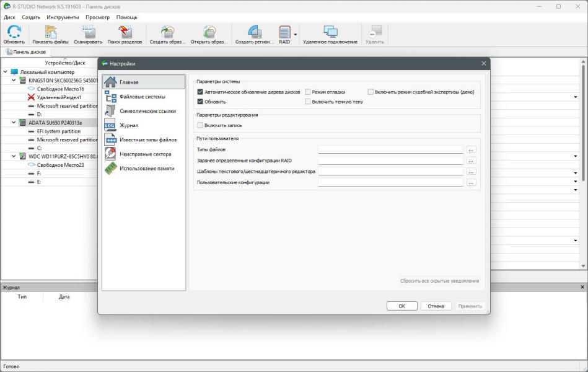Collapse the KINGSTON SKC600256G tree node
The height and width of the screenshot is (372, 588).
(x=14, y=81)
